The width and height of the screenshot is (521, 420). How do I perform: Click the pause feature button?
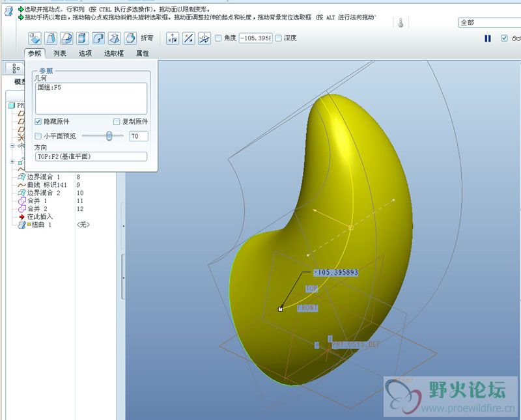[x=488, y=38]
